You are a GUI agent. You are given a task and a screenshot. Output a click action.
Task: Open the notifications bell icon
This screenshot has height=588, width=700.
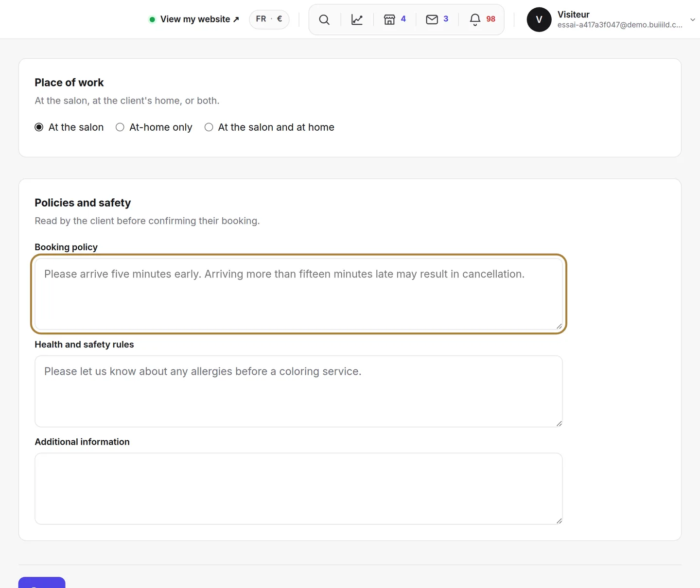tap(475, 19)
